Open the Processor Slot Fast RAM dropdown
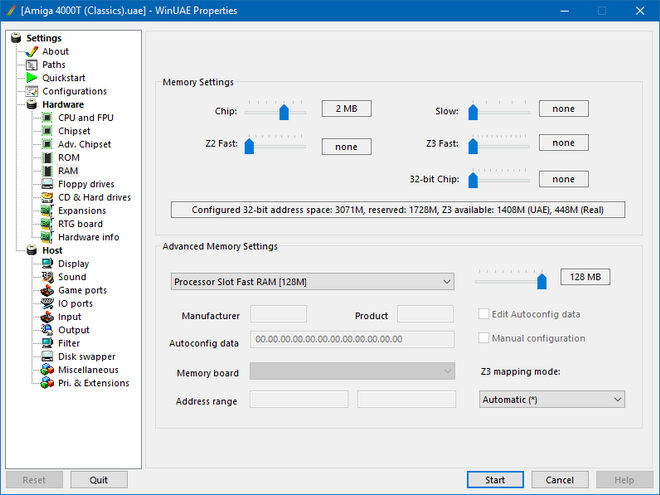This screenshot has height=495, width=660. pos(310,282)
